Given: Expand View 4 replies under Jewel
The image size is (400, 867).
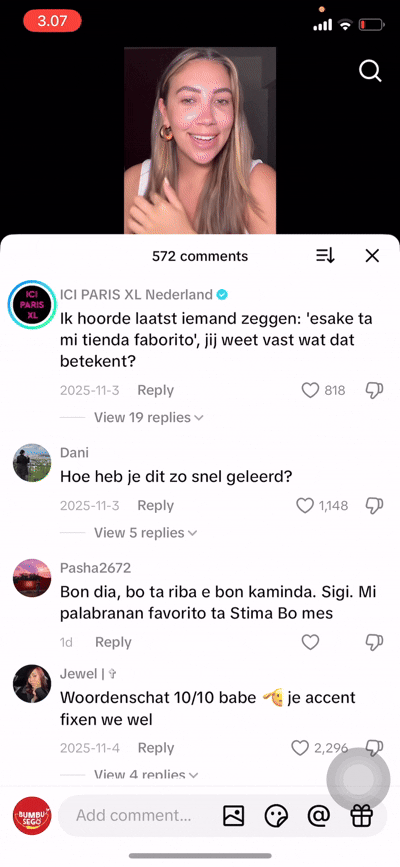Looking at the screenshot, I should pyautogui.click(x=146, y=774).
